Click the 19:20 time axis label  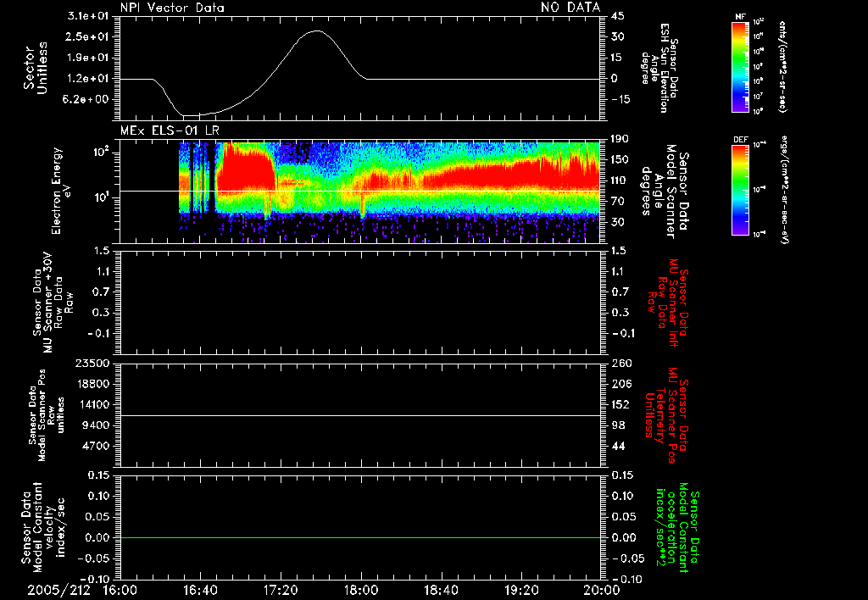[x=521, y=590]
